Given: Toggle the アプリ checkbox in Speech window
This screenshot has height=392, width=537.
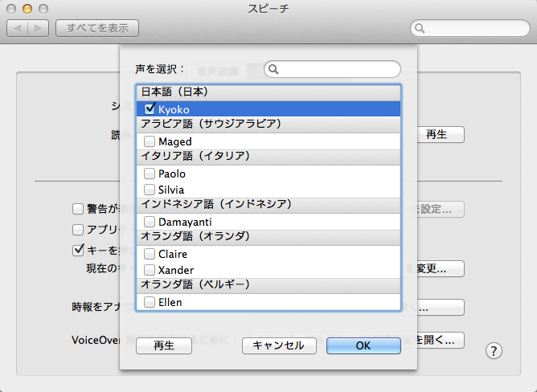Looking at the screenshot, I should point(78,230).
